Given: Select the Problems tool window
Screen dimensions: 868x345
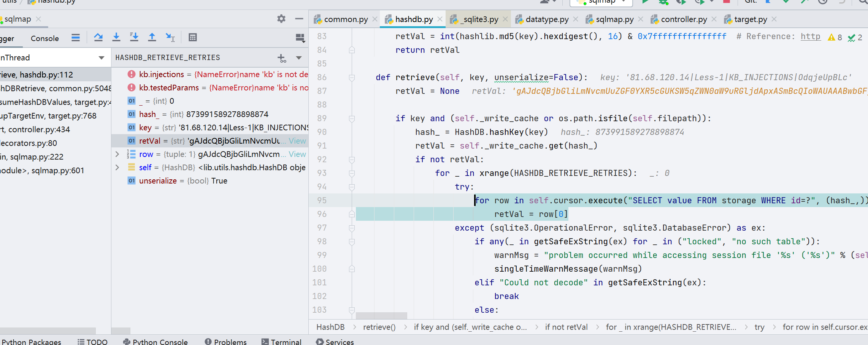Looking at the screenshot, I should click(226, 341).
